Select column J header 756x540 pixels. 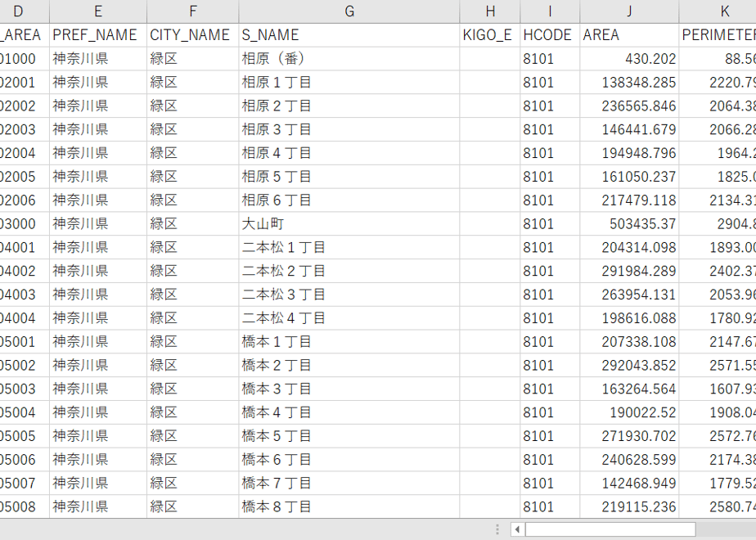[x=629, y=11]
